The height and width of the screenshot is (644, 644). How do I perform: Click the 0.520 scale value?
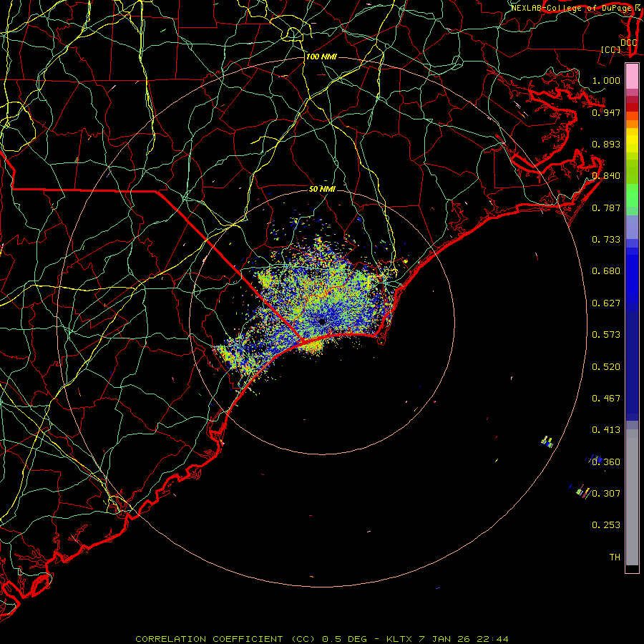pos(606,367)
